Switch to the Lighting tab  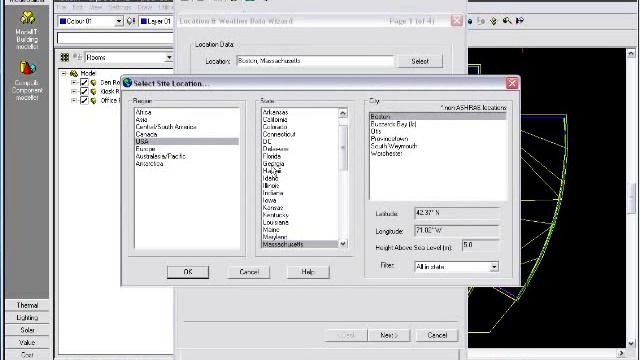27,318
